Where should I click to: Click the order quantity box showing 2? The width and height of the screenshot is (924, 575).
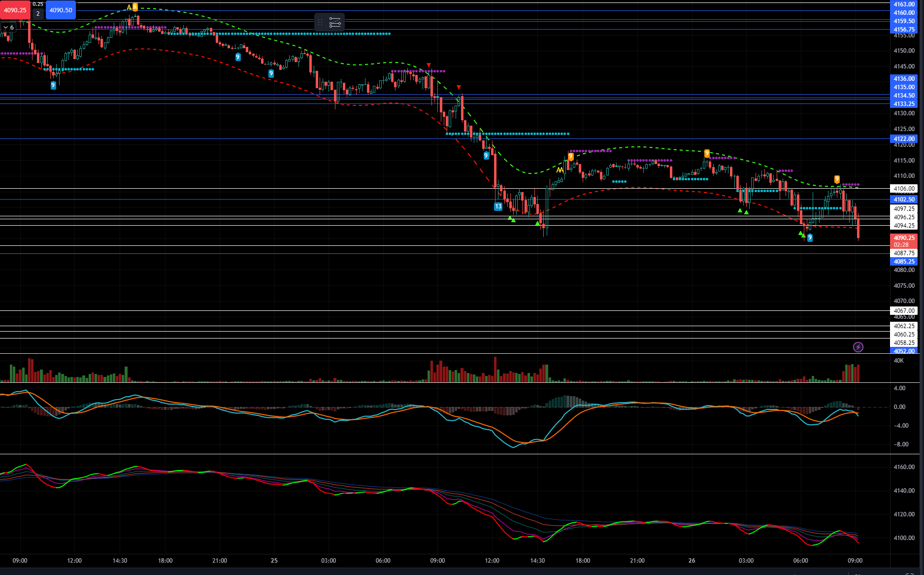[38, 14]
